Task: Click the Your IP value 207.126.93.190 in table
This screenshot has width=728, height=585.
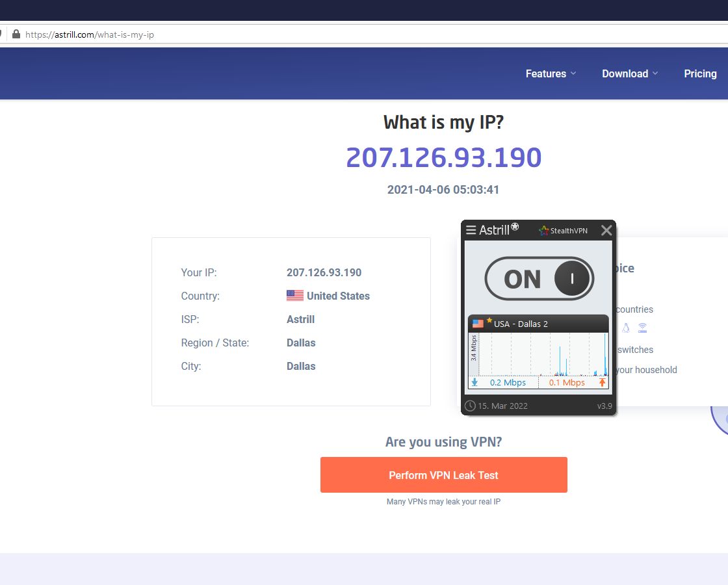Action: point(324,272)
